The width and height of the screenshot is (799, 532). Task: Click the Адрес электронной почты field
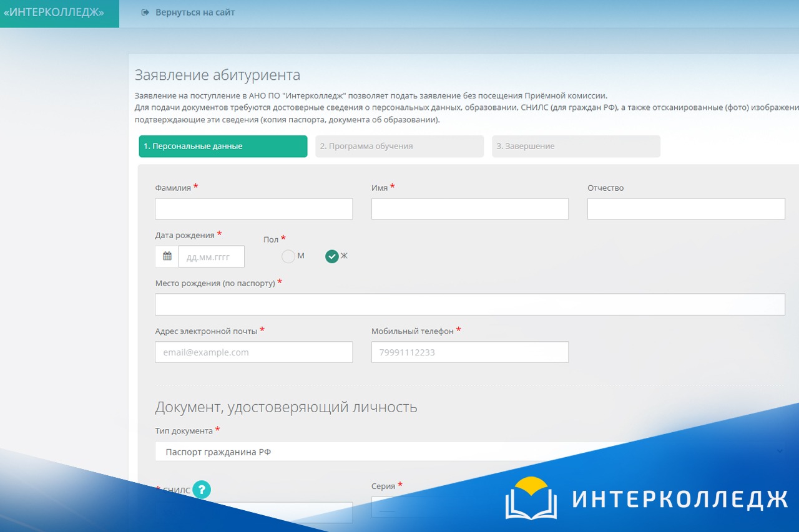pos(253,352)
